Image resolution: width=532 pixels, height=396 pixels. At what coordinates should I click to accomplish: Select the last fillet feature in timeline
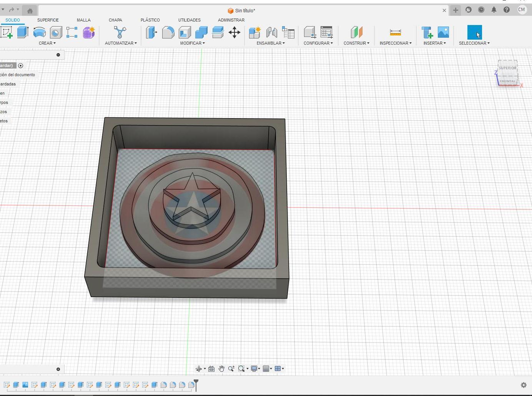point(191,385)
